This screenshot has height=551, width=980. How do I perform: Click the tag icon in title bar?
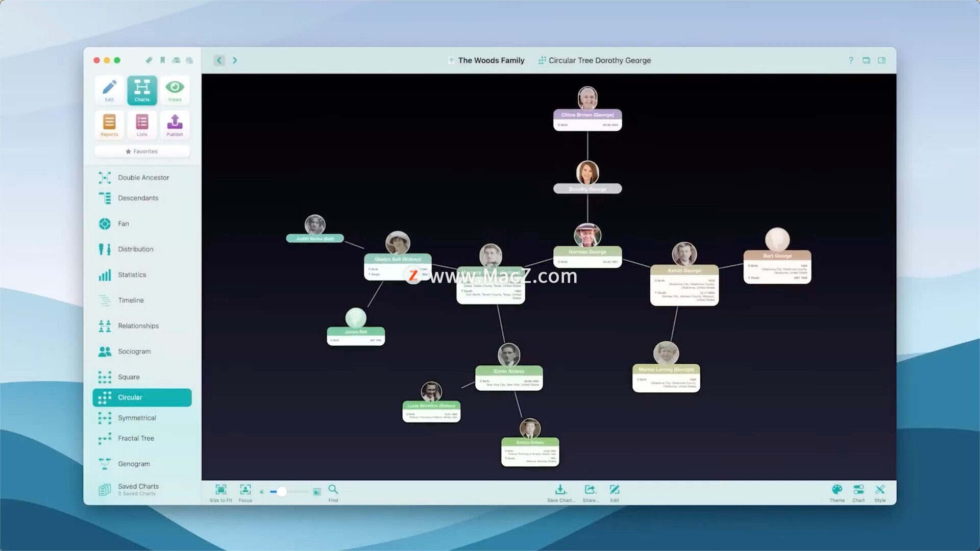tap(149, 60)
